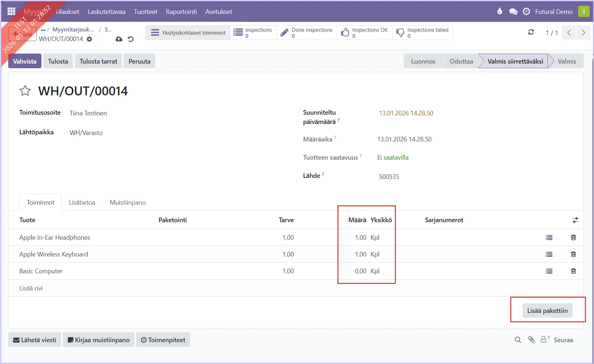This screenshot has height=364, width=594.
Task: Toggle the Seuraa follow button
Action: click(563, 340)
